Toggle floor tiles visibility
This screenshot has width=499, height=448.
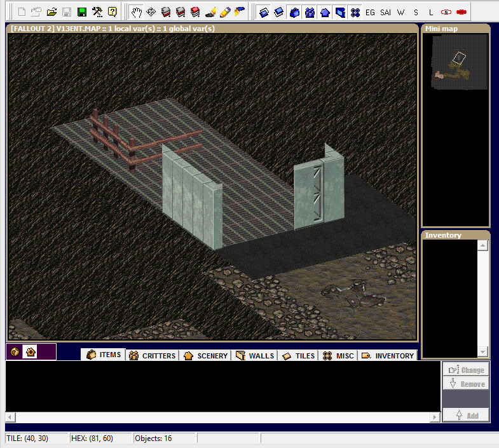tap(264, 13)
